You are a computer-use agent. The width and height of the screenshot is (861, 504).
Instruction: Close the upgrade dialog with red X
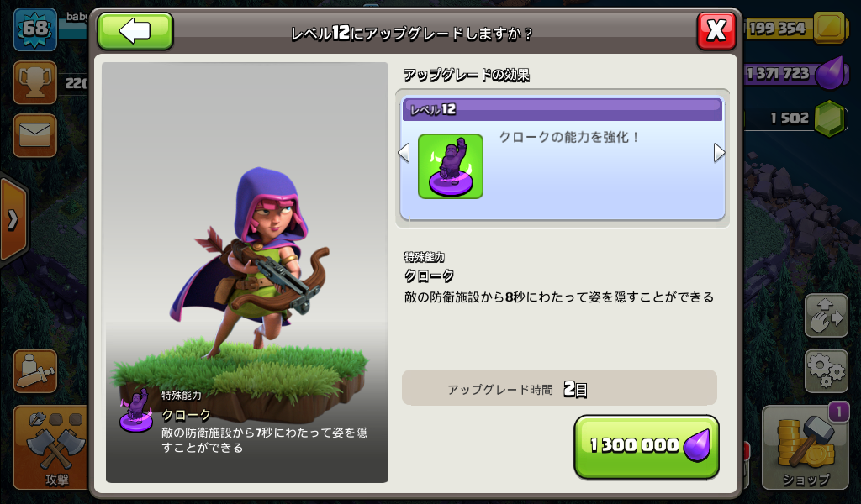[x=716, y=30]
